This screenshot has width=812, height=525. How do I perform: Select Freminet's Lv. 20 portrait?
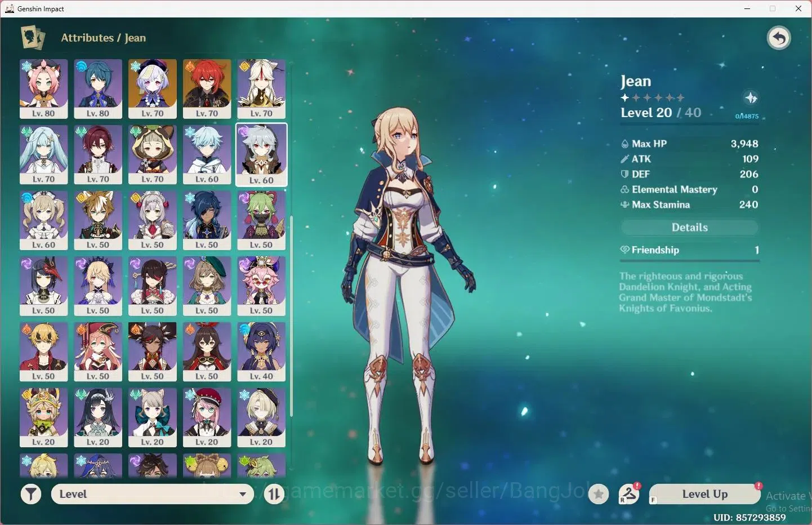point(261,417)
